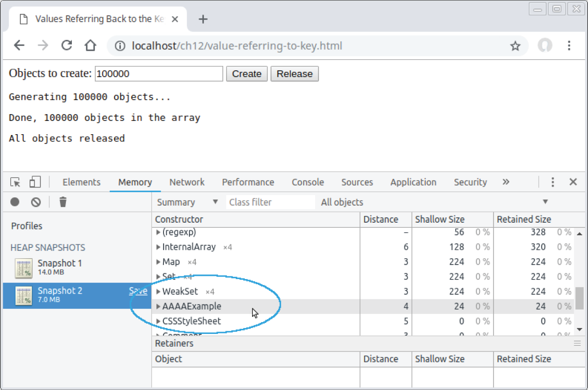Open the Chrome profile avatar
Image resolution: width=588 pixels, height=390 pixels.
[545, 45]
